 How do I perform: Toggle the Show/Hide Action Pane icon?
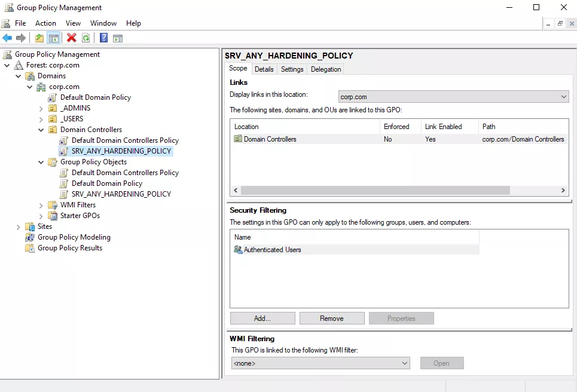pyautogui.click(x=118, y=38)
